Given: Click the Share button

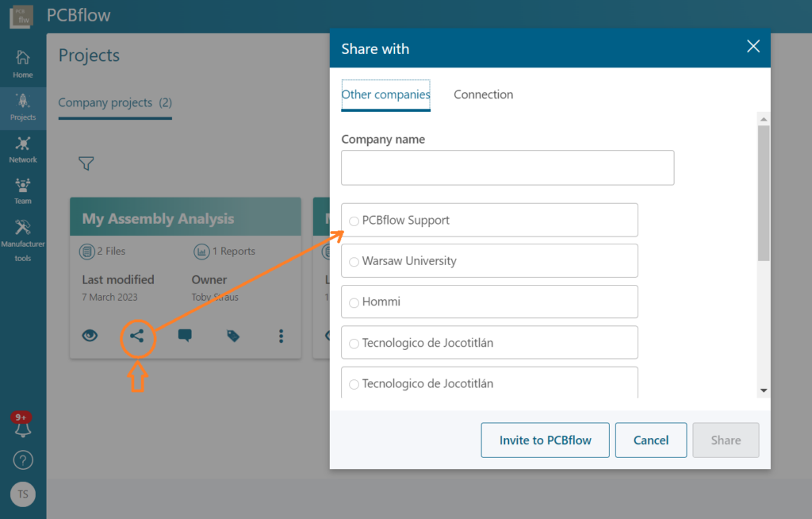Looking at the screenshot, I should (x=726, y=440).
